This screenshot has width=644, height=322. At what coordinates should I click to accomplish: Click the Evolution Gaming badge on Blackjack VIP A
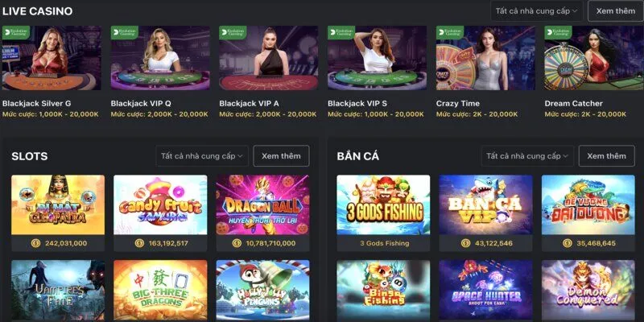click(x=235, y=32)
